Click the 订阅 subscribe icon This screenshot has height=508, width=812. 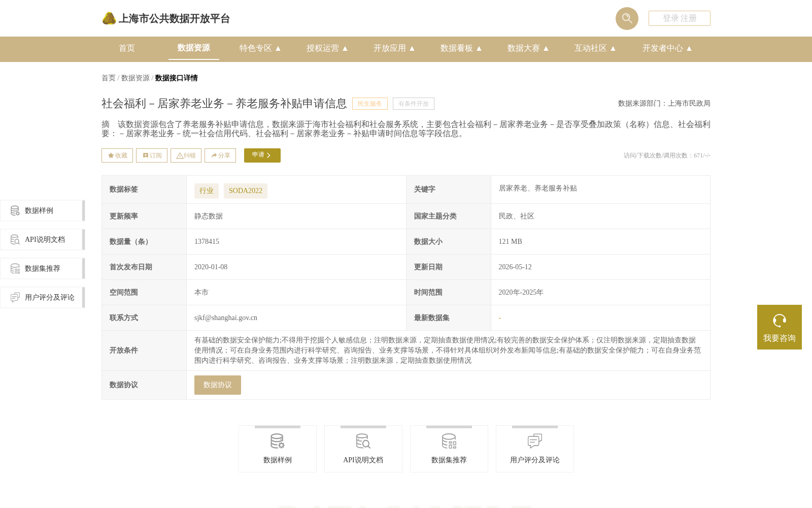tap(146, 155)
